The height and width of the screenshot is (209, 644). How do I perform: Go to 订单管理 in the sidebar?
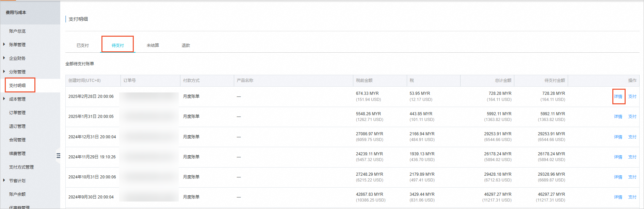(17, 113)
